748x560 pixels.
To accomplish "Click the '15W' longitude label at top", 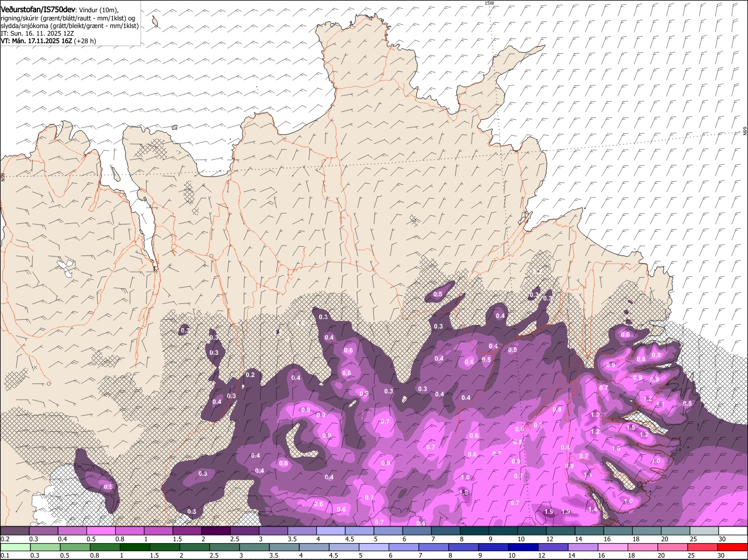I will [x=489, y=3].
